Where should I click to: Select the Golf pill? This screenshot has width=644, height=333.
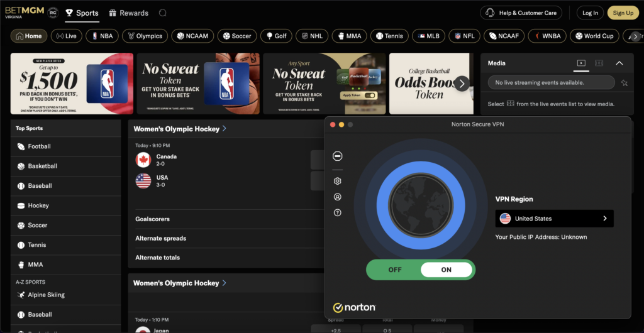point(277,36)
